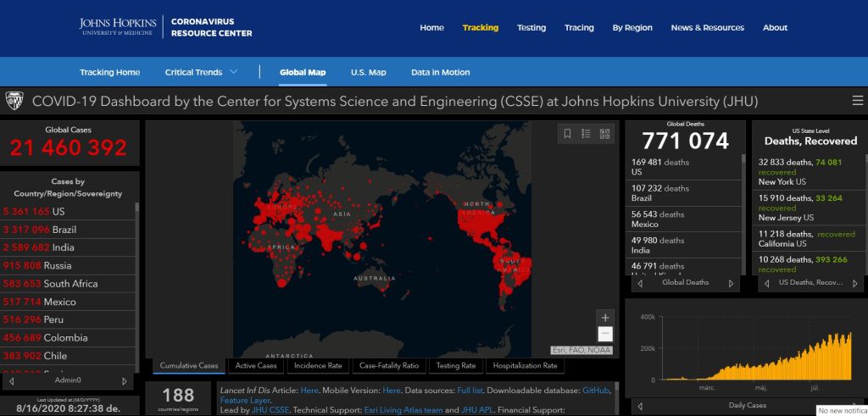Switch to the Hospitalization Rate map tab
868x416 pixels.
point(525,366)
